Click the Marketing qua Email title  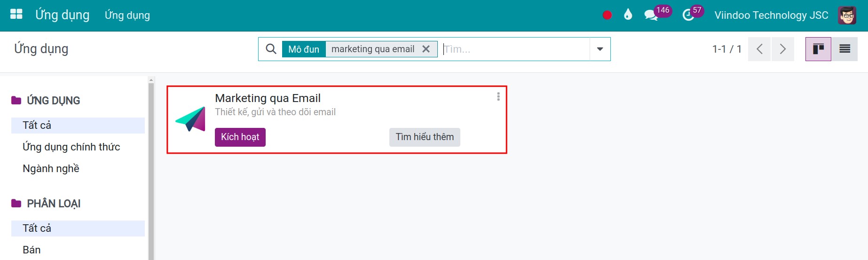pyautogui.click(x=268, y=98)
